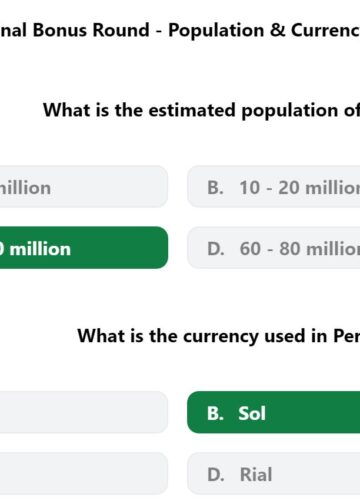Choose the grey population option ending in "illion"

[84, 187]
